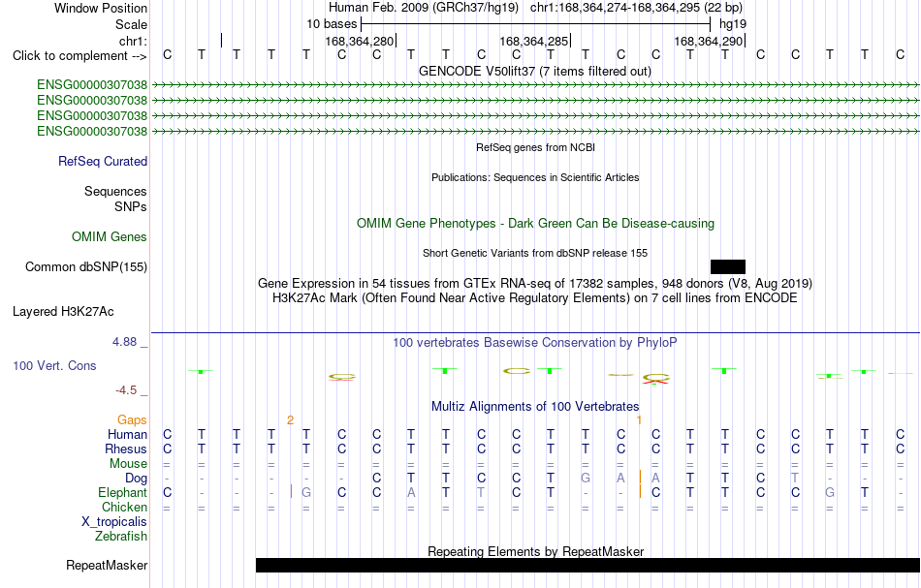Click the RepeatMasker track label
This screenshot has width=921, height=588.
pos(107,565)
